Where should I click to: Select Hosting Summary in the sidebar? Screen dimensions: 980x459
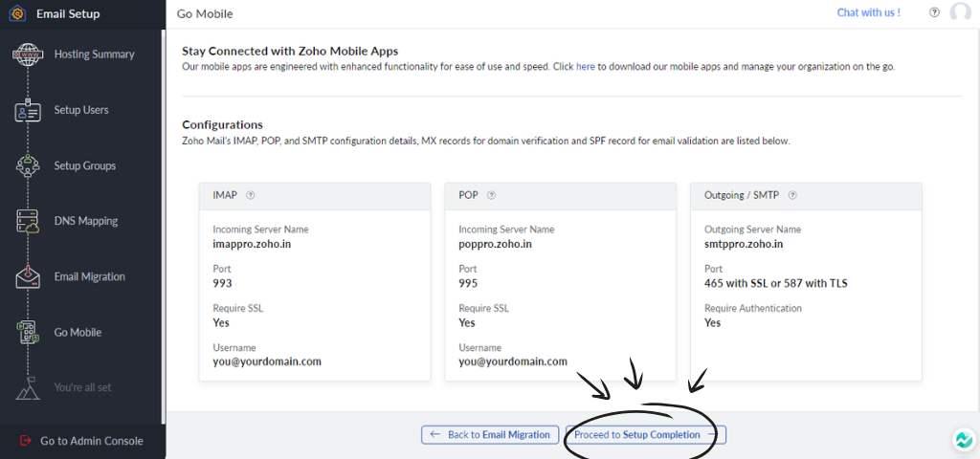tap(94, 55)
